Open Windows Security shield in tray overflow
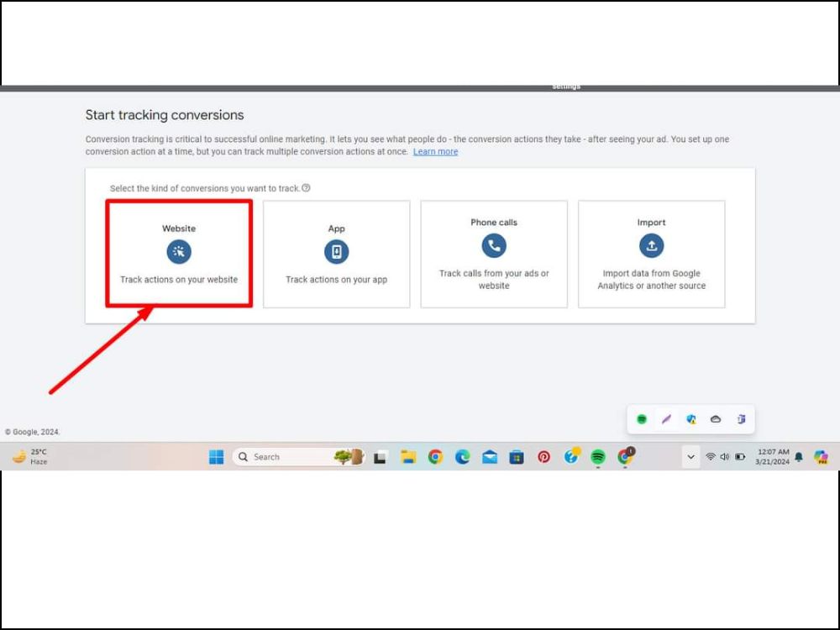The height and width of the screenshot is (630, 840). 691,419
